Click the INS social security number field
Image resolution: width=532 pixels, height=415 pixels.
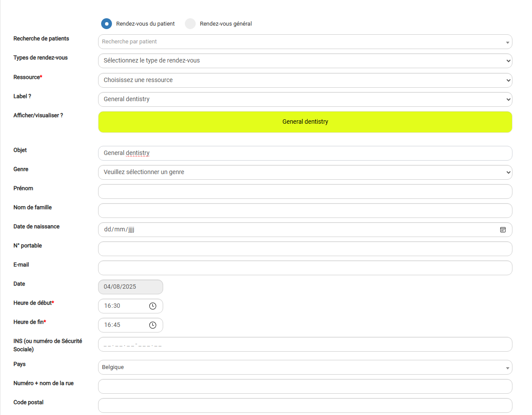pos(305,344)
